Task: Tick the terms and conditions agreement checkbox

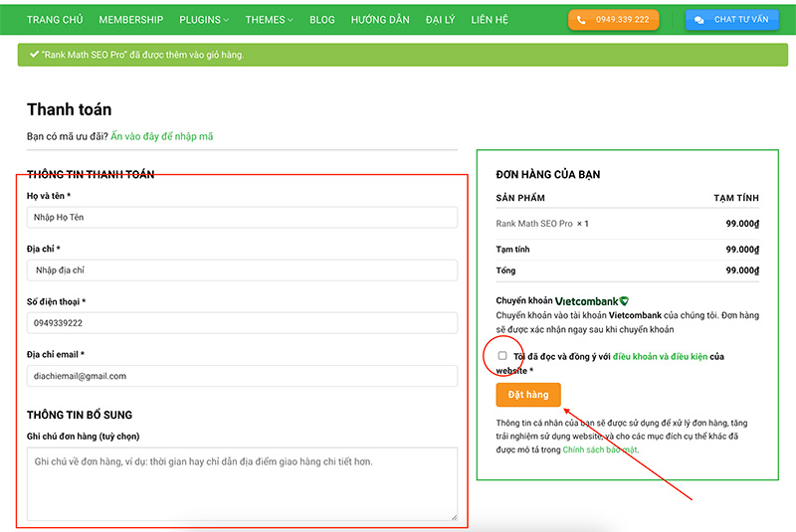Action: pyautogui.click(x=502, y=355)
